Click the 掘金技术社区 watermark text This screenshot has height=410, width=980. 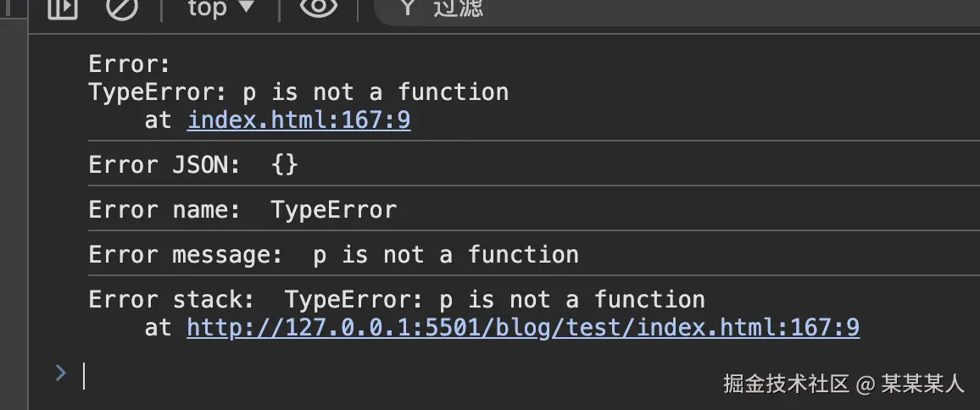pos(786,384)
